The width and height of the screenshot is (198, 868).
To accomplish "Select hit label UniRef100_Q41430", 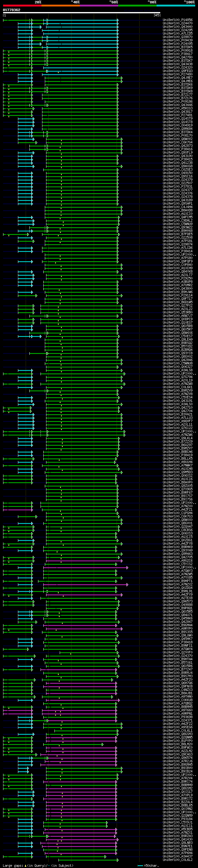I will (x=178, y=839).
